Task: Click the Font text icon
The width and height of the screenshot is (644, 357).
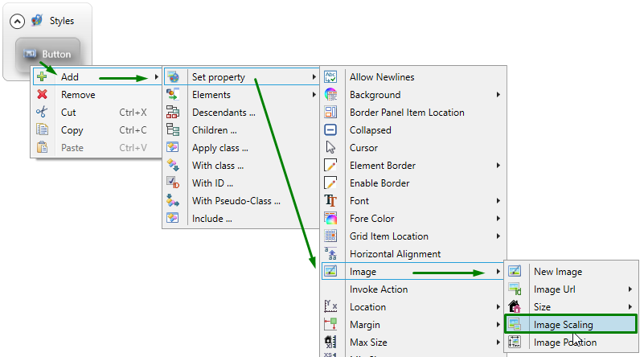Action: (x=330, y=201)
